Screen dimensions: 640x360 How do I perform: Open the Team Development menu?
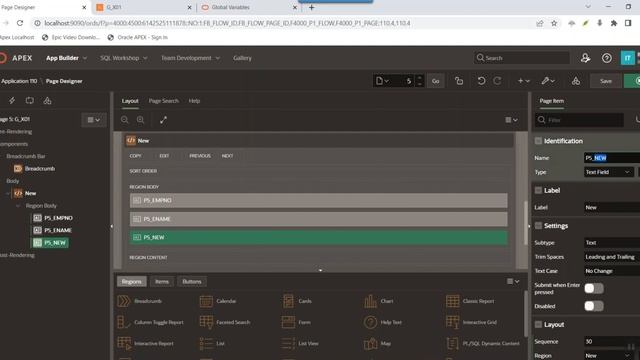point(190,58)
